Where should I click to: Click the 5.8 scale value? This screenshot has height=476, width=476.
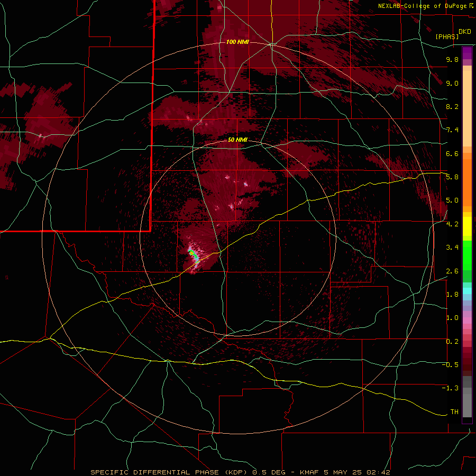click(x=452, y=177)
